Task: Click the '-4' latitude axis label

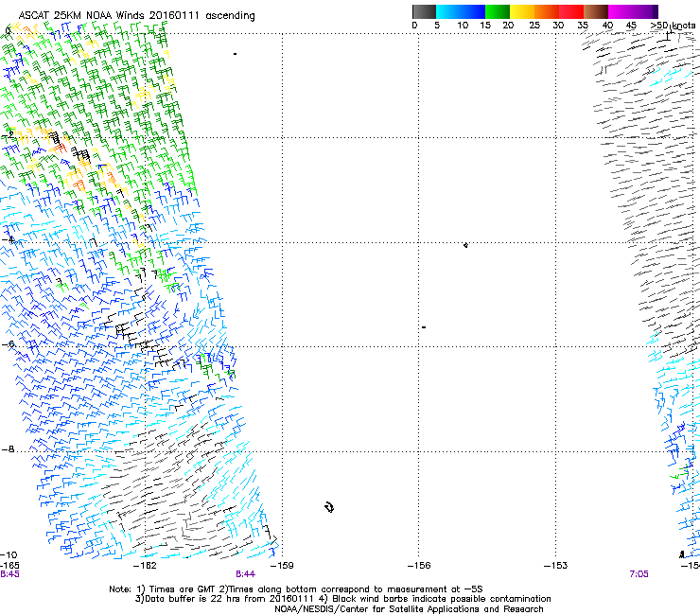Action: (8, 239)
